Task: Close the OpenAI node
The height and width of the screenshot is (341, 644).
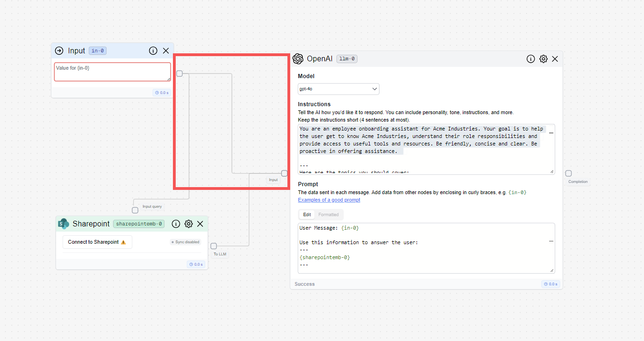Action: tap(555, 59)
